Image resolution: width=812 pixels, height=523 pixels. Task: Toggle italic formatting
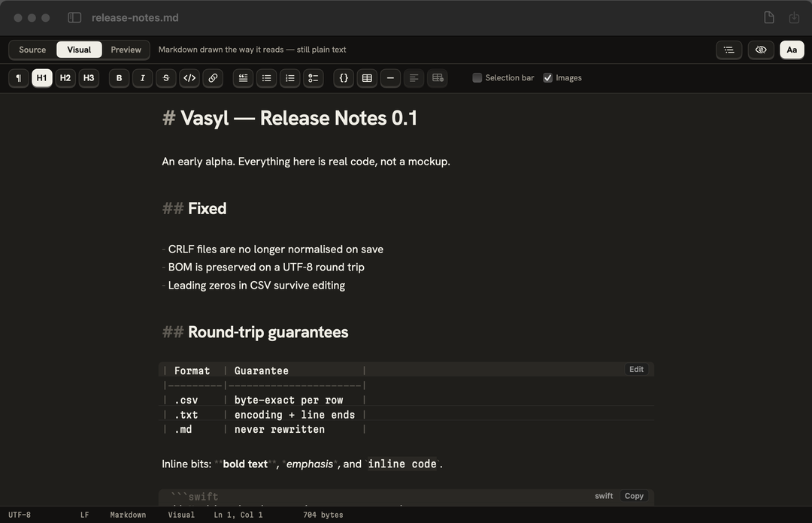(142, 77)
